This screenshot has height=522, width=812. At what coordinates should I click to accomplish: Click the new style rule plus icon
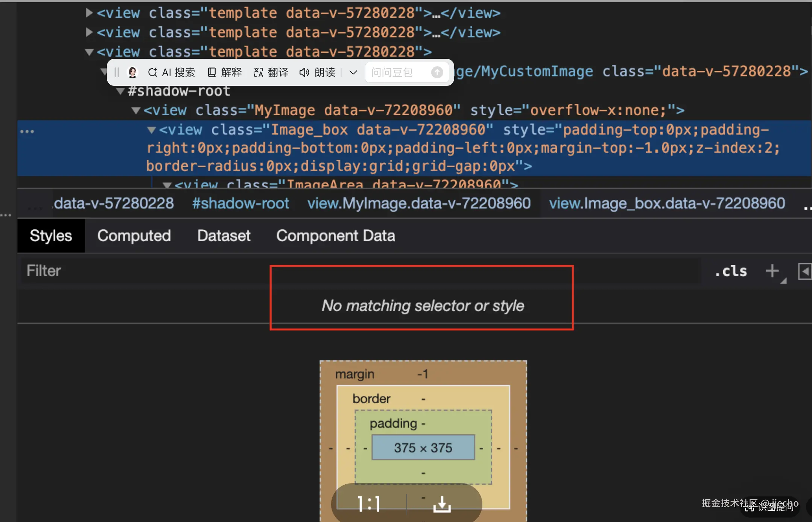[x=772, y=271]
